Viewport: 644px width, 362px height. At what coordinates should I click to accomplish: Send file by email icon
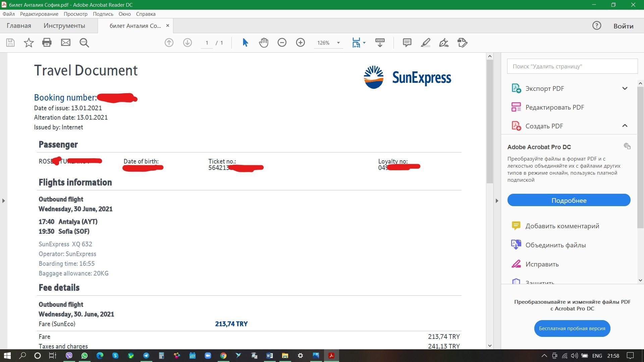coord(66,43)
